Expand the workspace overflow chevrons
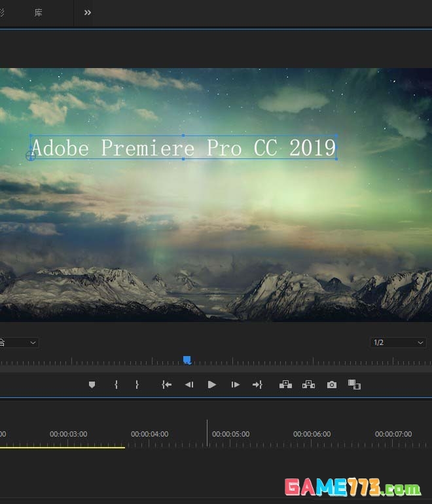 tap(88, 12)
